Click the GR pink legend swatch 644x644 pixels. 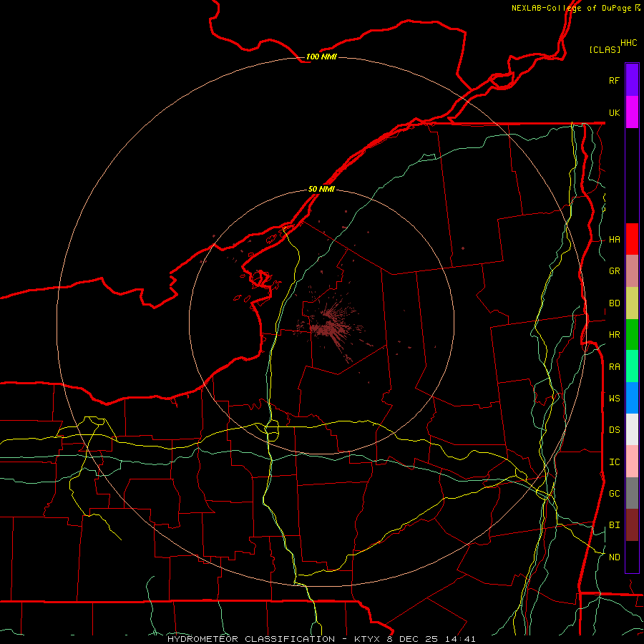pyautogui.click(x=632, y=270)
